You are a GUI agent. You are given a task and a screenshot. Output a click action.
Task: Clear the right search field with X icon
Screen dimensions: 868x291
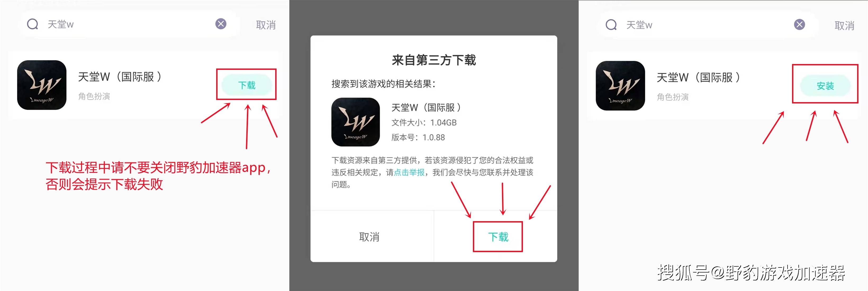(x=800, y=24)
